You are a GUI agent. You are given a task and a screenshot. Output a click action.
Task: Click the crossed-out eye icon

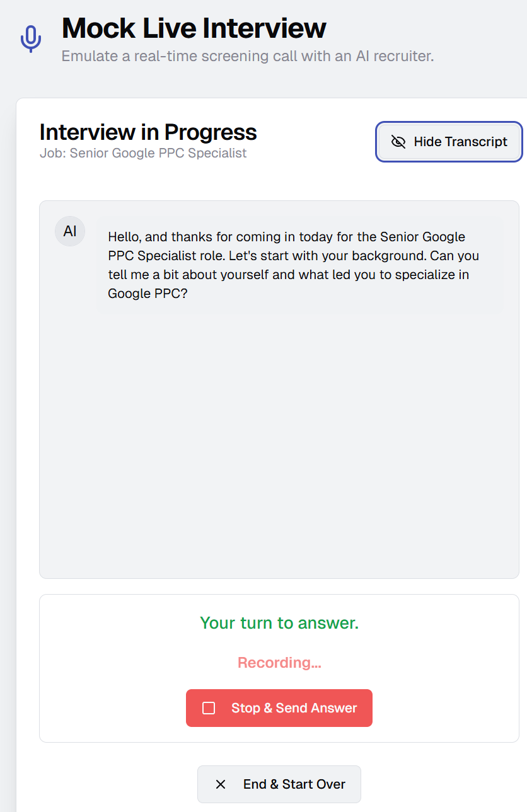click(398, 142)
